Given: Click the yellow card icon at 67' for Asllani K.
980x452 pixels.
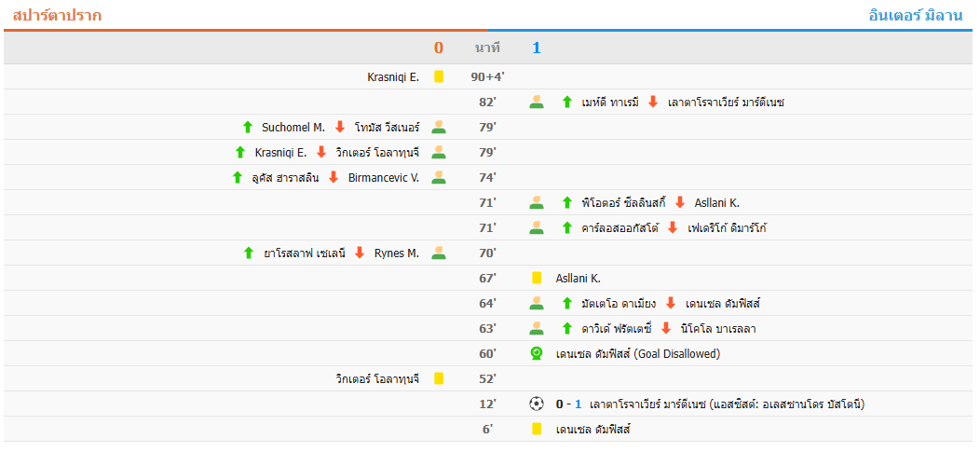Looking at the screenshot, I should [537, 278].
